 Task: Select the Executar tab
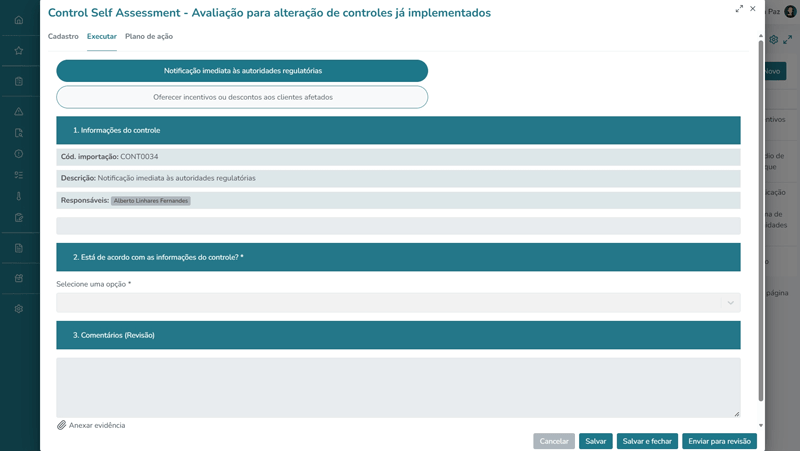pos(102,36)
